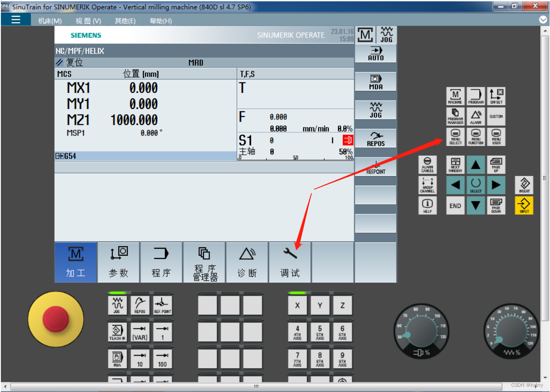This screenshot has height=392, width=550.
Task: Open the PROGRAM key on the keypad
Action: point(476,96)
